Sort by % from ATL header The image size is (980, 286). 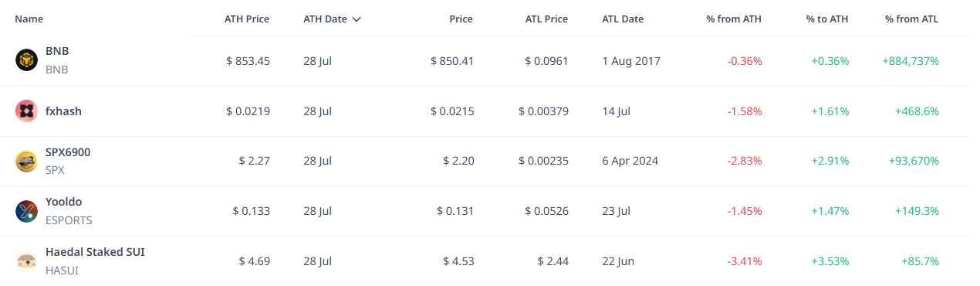(912, 19)
